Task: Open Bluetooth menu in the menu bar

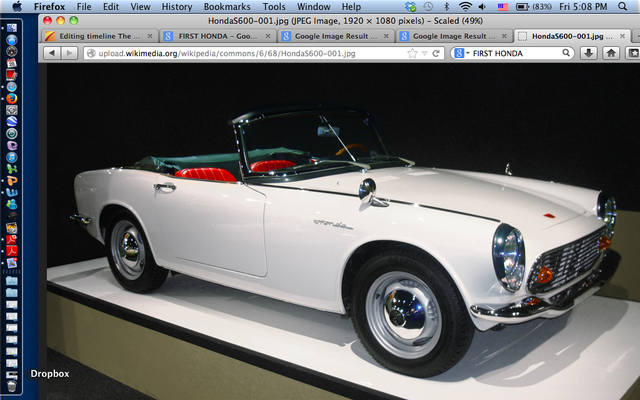Action: (446, 7)
